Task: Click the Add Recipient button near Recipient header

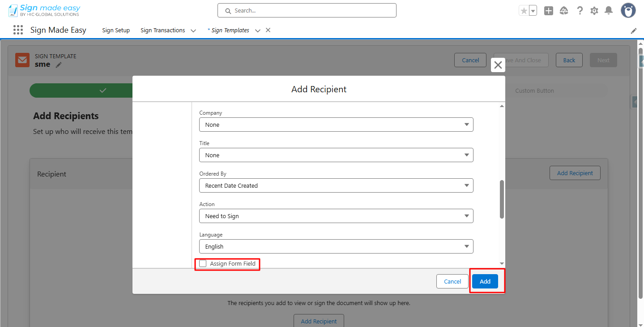Action: tap(575, 173)
